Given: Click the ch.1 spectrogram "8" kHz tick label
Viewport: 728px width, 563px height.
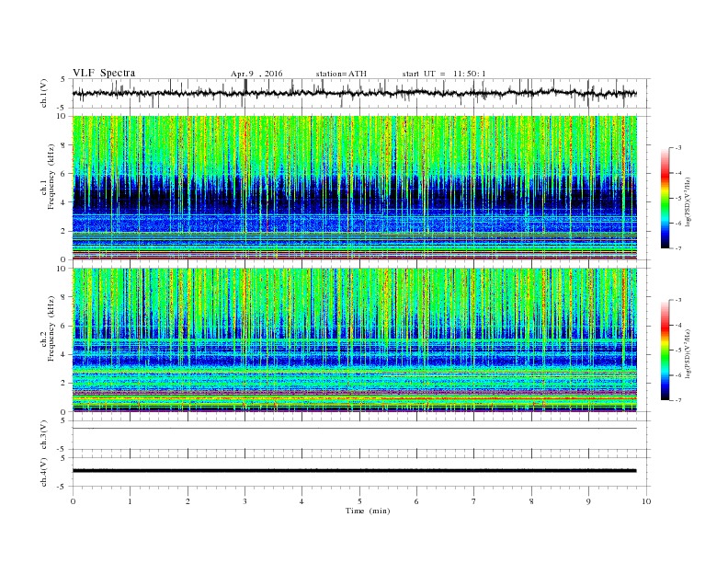Looking at the screenshot, I should [64, 145].
